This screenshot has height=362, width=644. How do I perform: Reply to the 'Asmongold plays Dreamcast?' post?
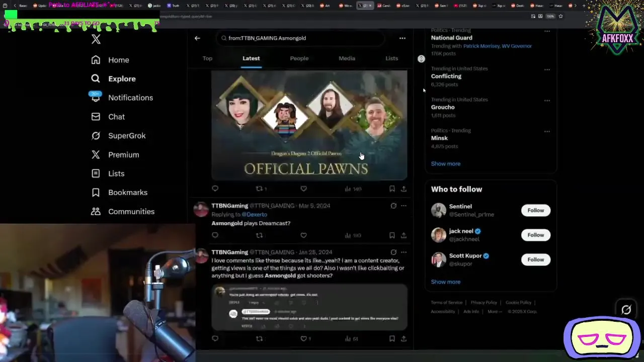215,235
